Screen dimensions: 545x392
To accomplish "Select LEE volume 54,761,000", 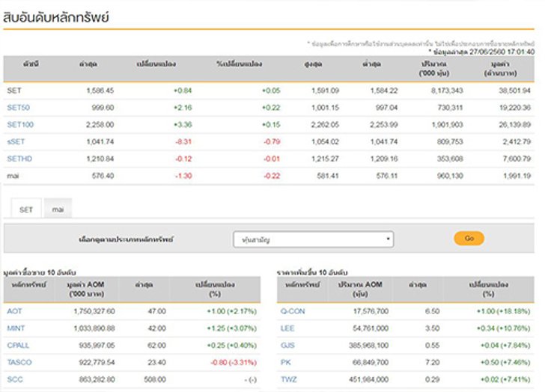I will [371, 328].
